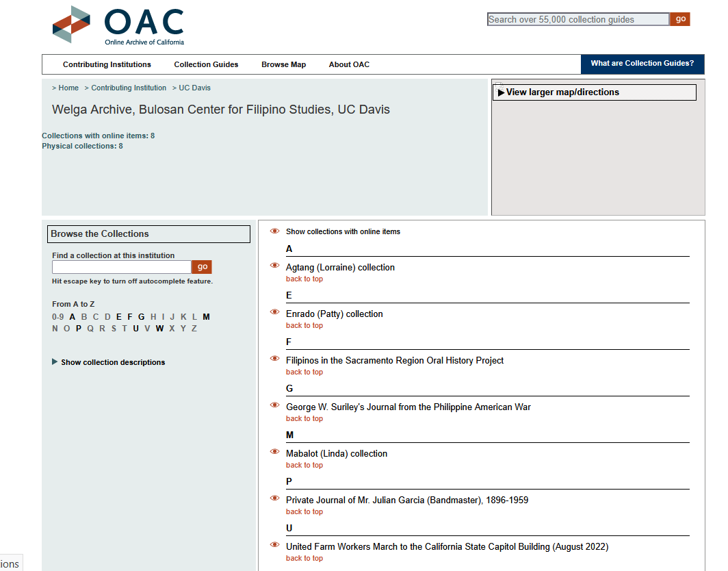This screenshot has width=728, height=571.
Task: Click the go button beside the search box
Action: click(x=679, y=18)
